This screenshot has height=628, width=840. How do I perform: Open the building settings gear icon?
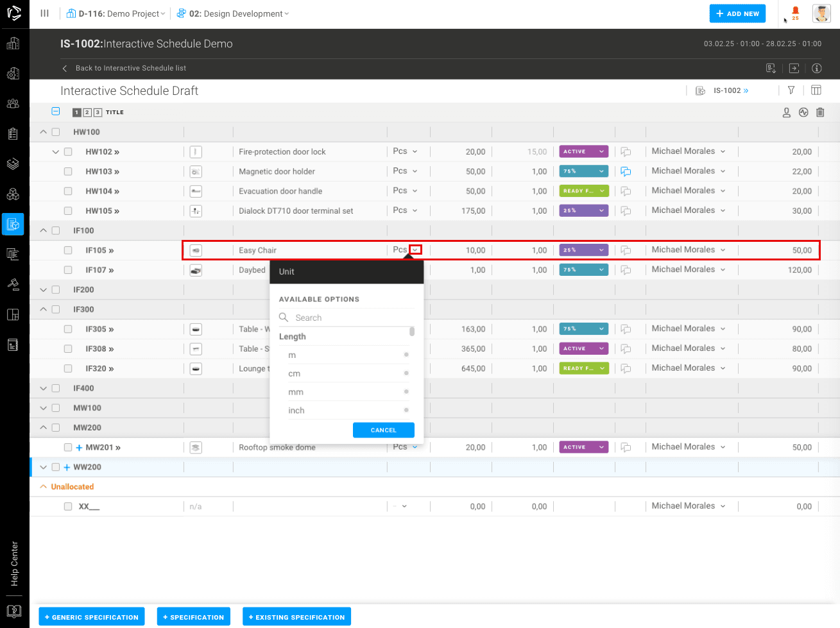pos(13,74)
